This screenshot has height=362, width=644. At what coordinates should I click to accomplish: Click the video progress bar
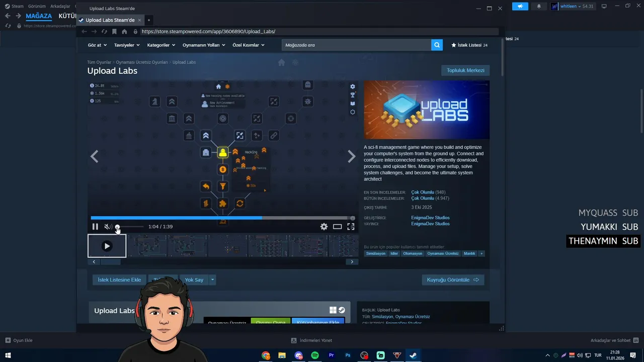[223, 218]
